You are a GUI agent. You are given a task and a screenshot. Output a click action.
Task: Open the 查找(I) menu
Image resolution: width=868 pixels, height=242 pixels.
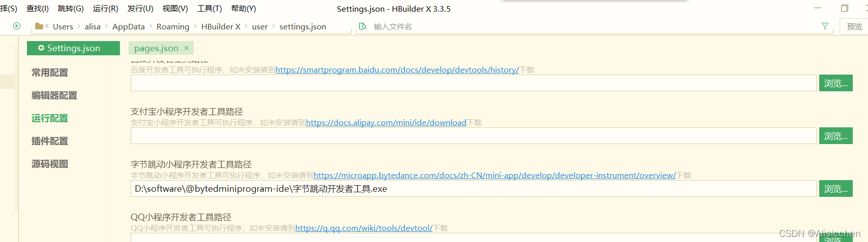38,9
